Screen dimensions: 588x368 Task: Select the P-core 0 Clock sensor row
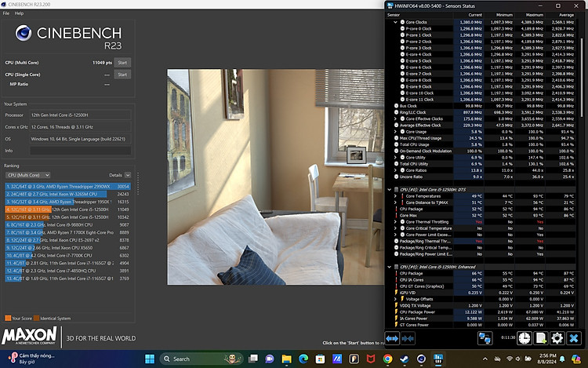point(482,29)
